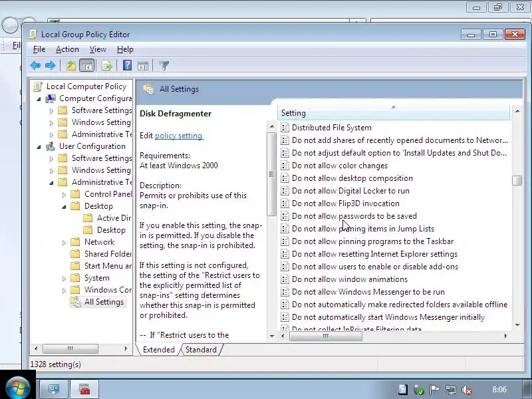
Task: Click the Computer Configuration node icon
Action: (51, 98)
